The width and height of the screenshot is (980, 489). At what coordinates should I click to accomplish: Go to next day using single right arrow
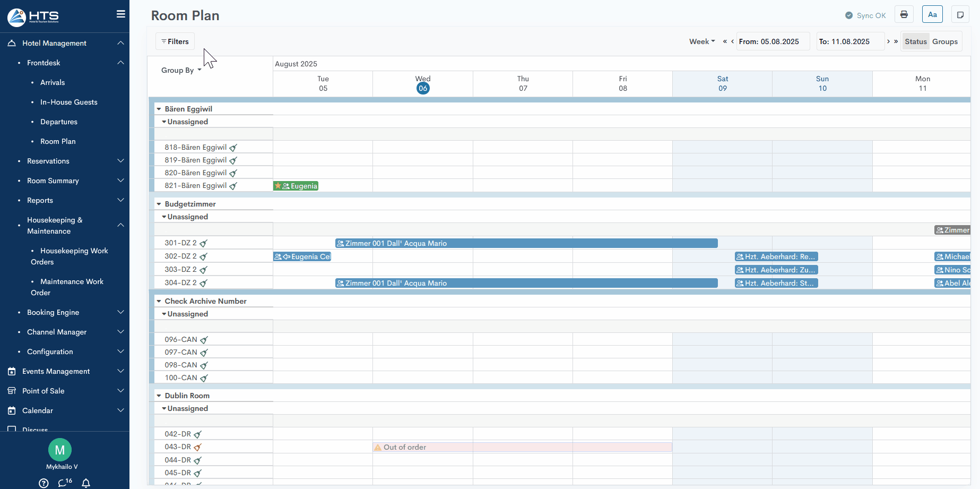888,41
